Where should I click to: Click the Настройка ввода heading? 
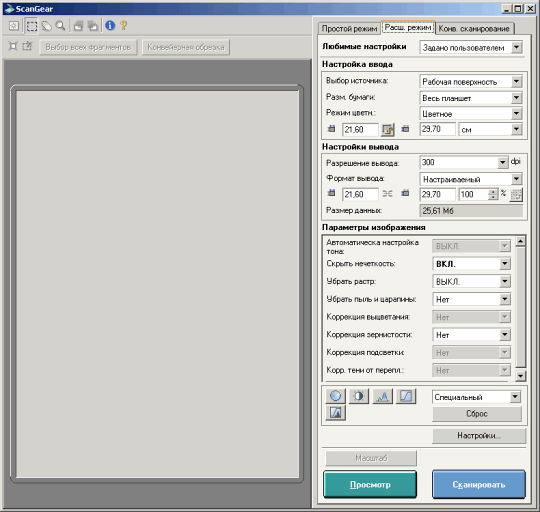coord(357,64)
